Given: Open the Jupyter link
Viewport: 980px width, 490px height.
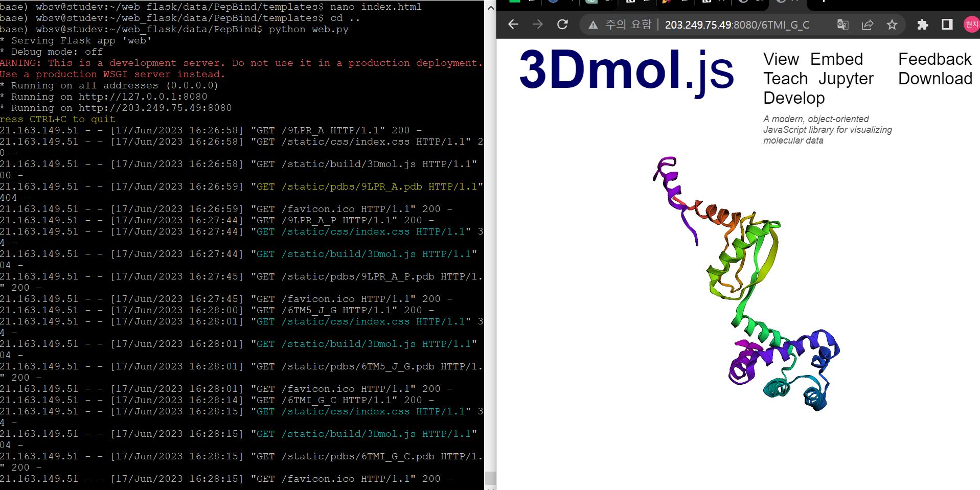Looking at the screenshot, I should (846, 80).
